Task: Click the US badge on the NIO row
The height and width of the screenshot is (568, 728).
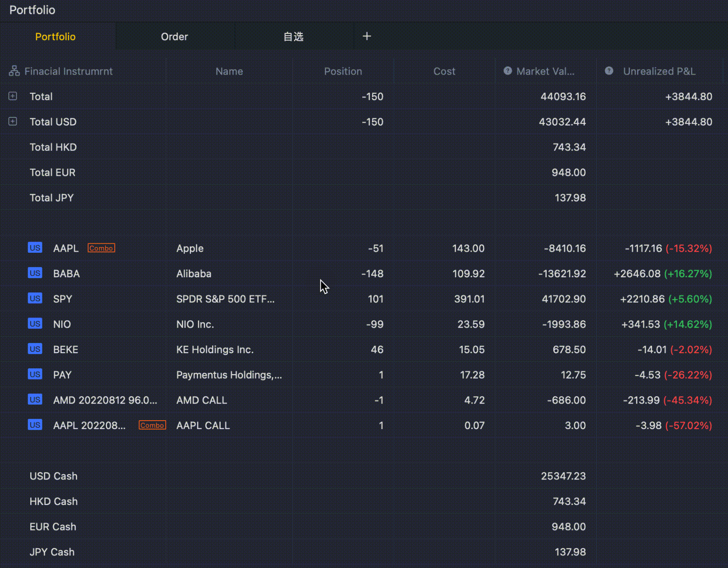Action: pos(35,324)
